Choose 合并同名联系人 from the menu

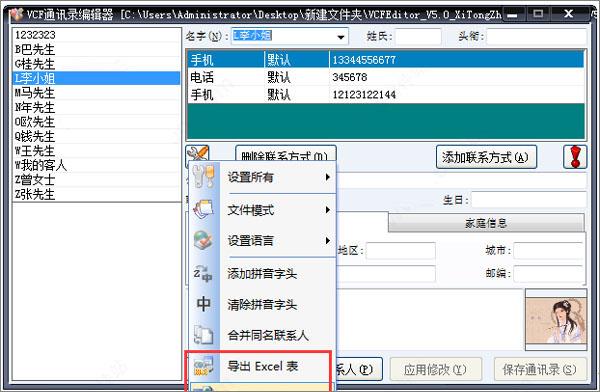pos(262,336)
